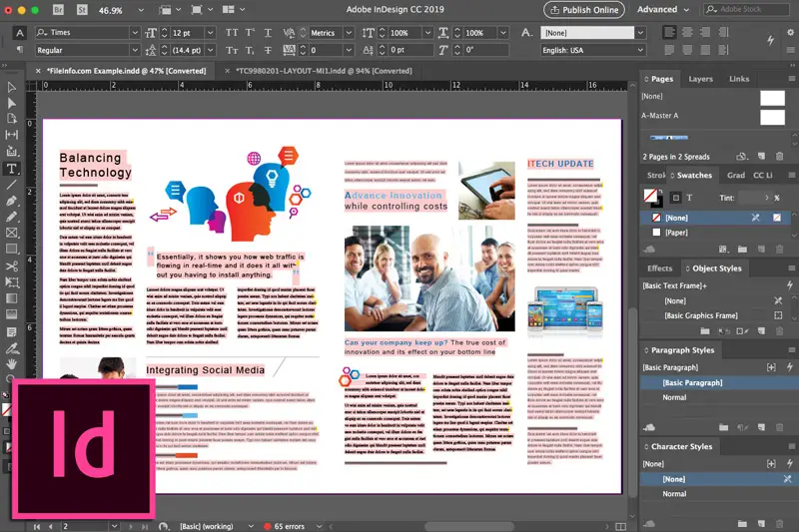Switch to the Layers panel tab
Screen dimensions: 799x532
pos(701,79)
